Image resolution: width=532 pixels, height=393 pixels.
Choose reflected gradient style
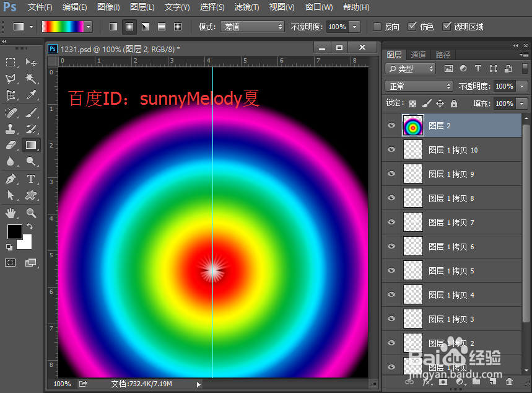(x=162, y=27)
